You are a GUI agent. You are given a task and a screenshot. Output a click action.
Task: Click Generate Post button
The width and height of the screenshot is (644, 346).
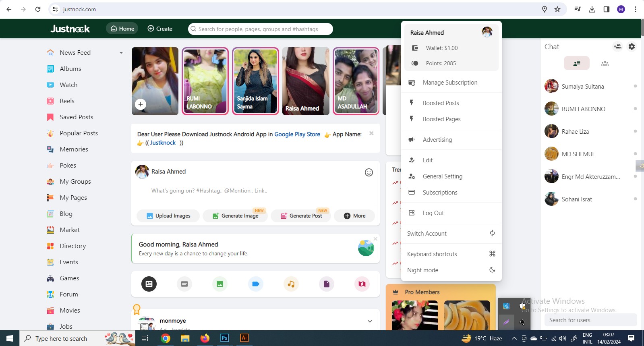[301, 216]
